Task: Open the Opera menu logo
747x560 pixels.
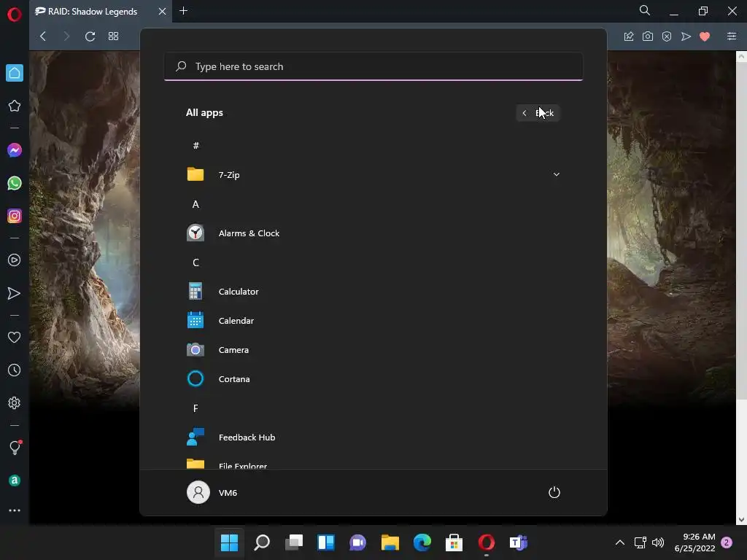Action: [x=15, y=15]
